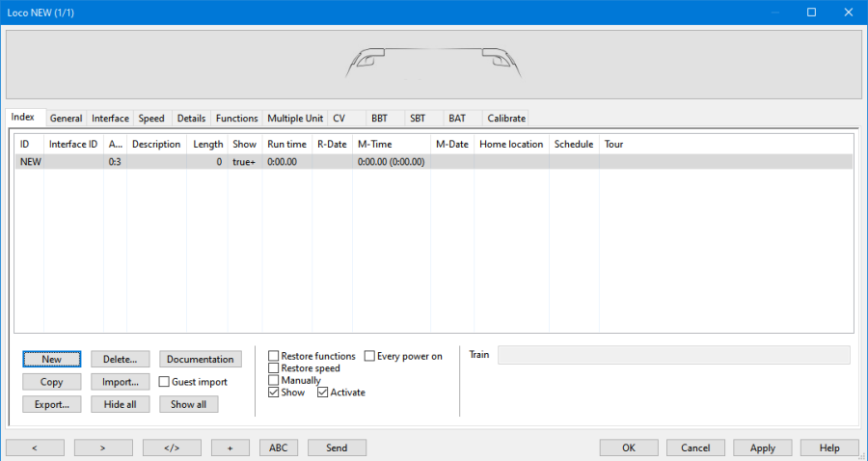Screen dimensions: 868x461
Task: Toggle the Guest import checkbox
Action: point(164,382)
